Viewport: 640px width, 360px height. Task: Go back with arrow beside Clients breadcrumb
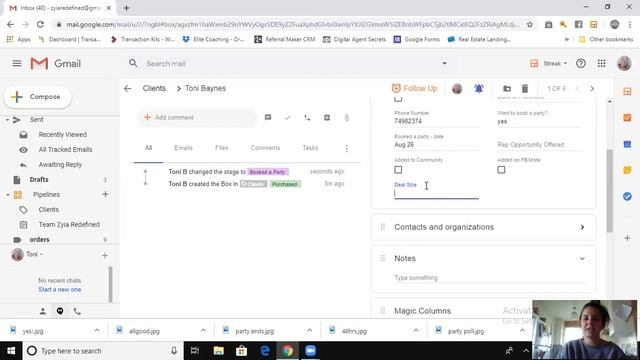click(x=128, y=88)
